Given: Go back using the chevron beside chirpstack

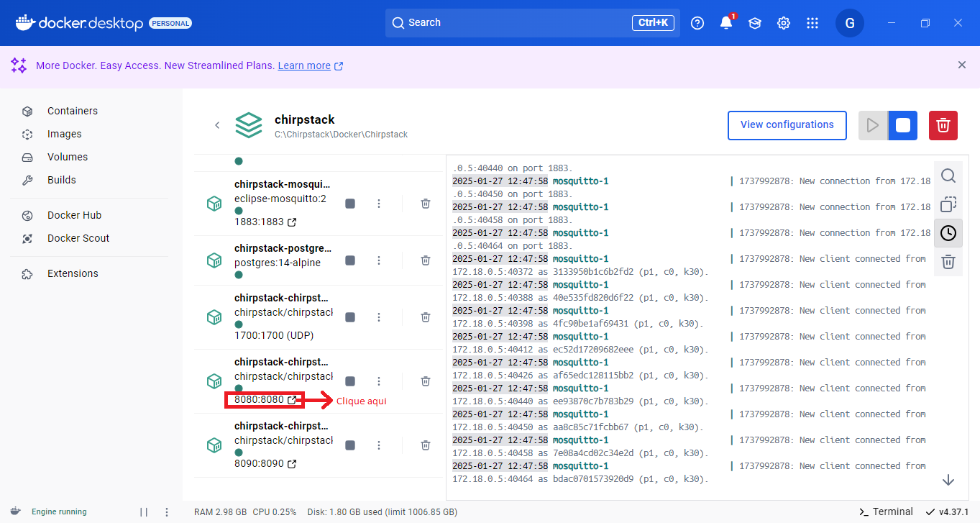Looking at the screenshot, I should [x=217, y=125].
